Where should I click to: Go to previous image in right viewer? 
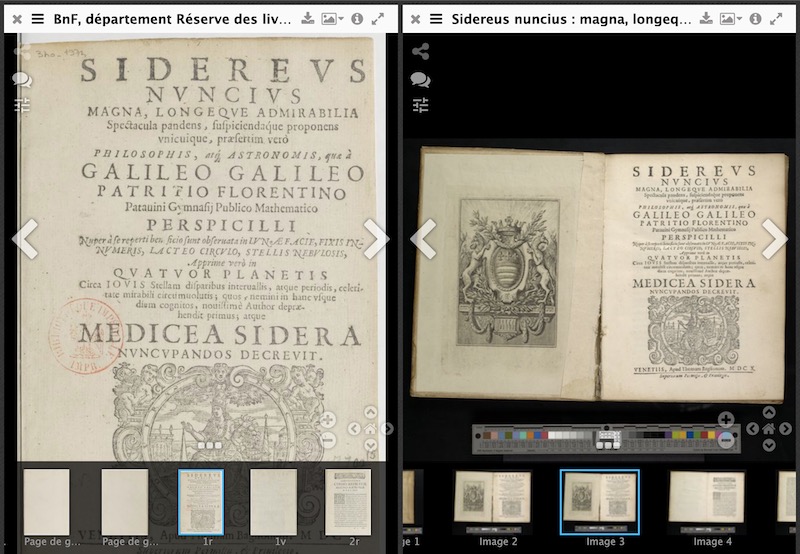click(423, 239)
